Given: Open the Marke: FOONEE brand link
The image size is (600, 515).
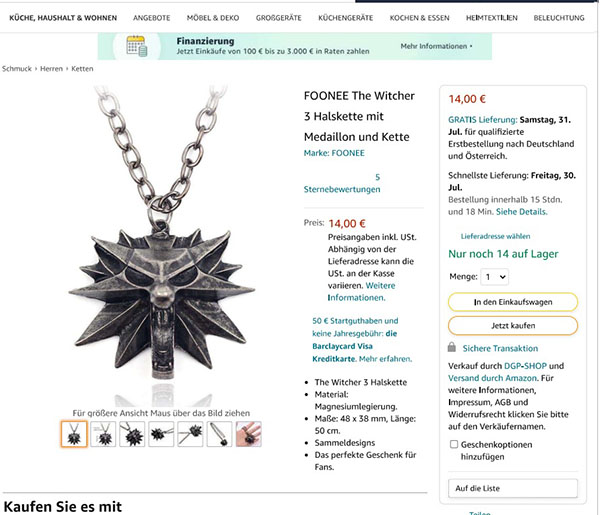Looking at the screenshot, I should pos(334,153).
